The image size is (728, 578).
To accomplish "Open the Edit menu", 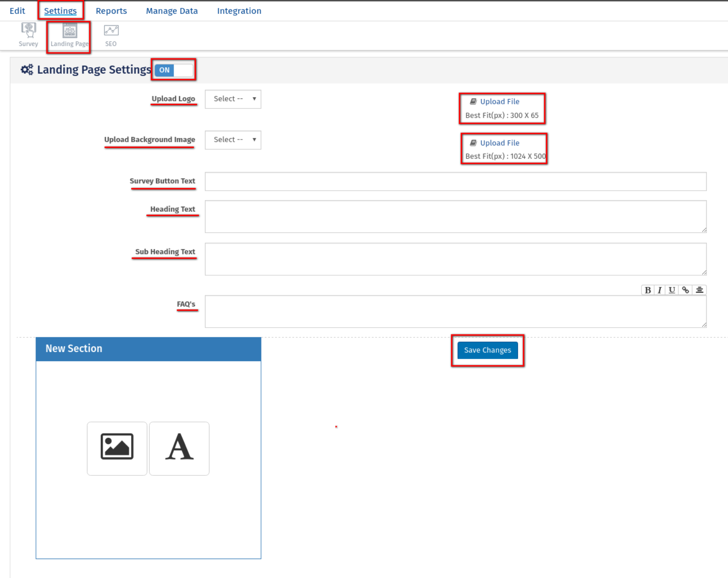I will point(17,11).
